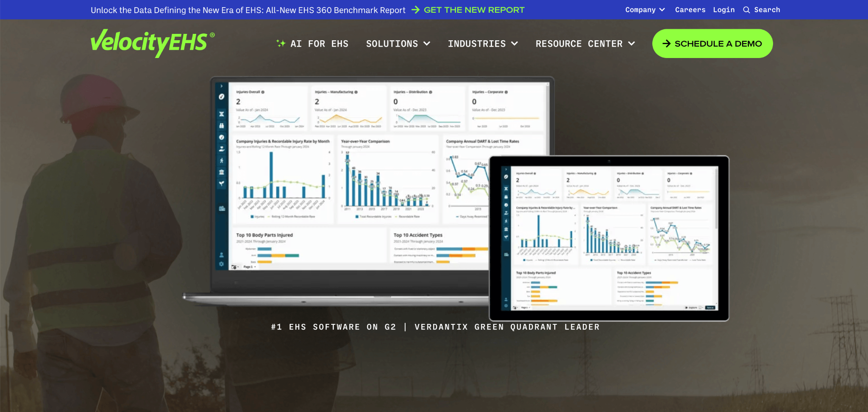Click 'Company Injuries & Recordable Injury Rate by Month'
Image resolution: width=868 pixels, height=412 pixels.
283,141
